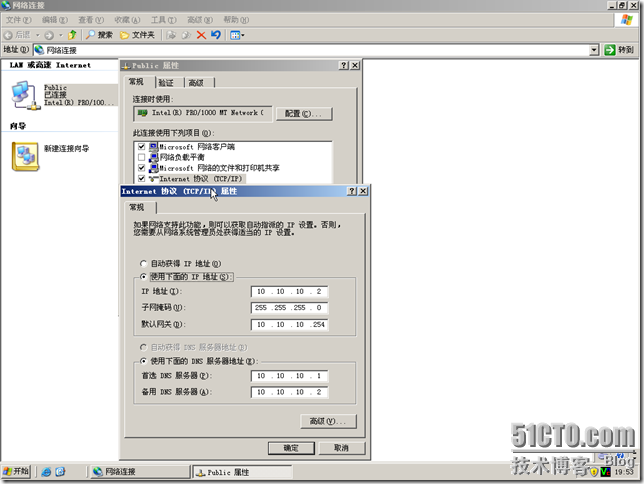The height and width of the screenshot is (484, 644).
Task: Open the Back button history arrow
Action: pos(37,35)
